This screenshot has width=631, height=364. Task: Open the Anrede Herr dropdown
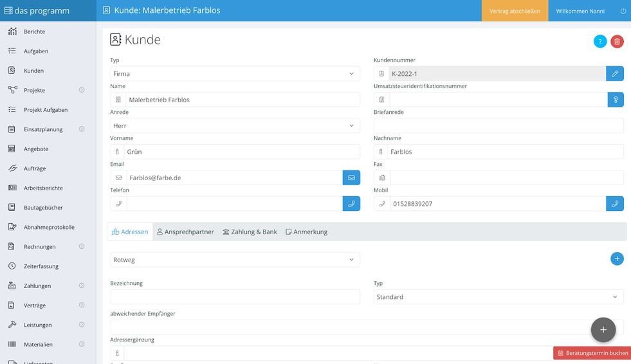click(x=235, y=125)
